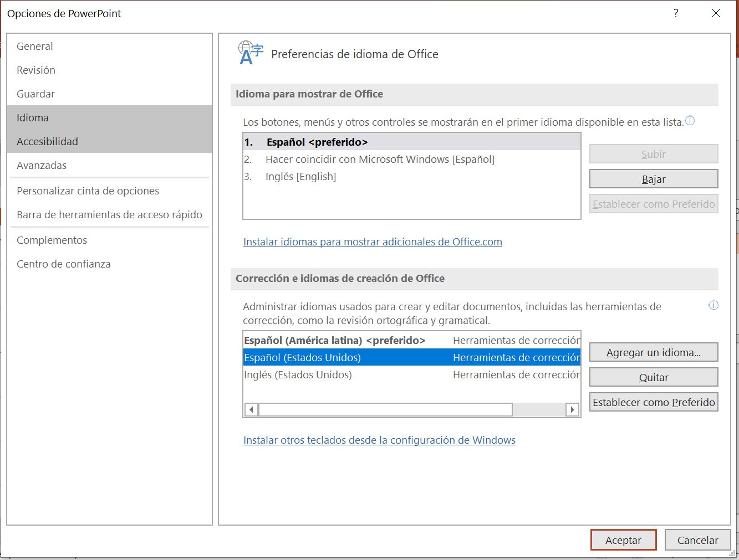Open the Revisión options category

click(x=110, y=70)
